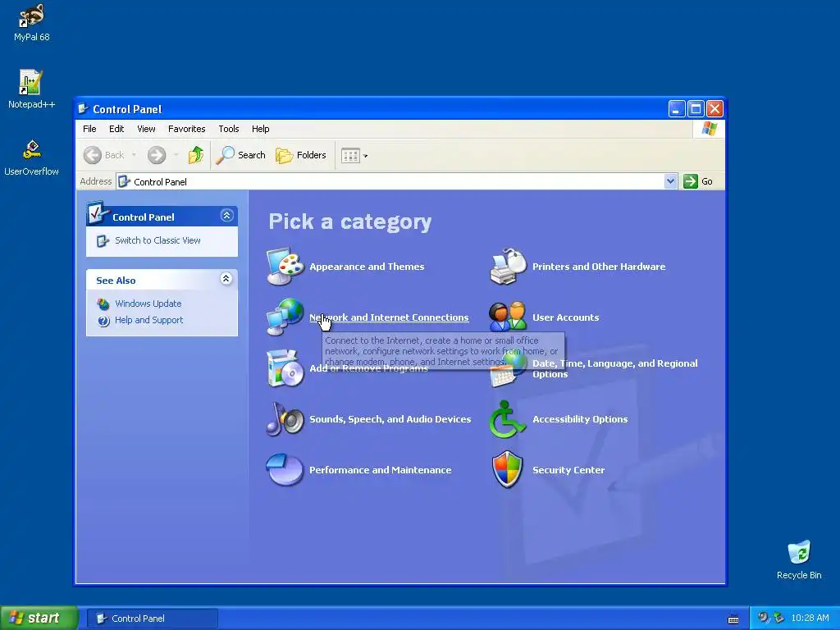Click the Control Panel taskbar button
The width and height of the screenshot is (840, 630).
[153, 619]
